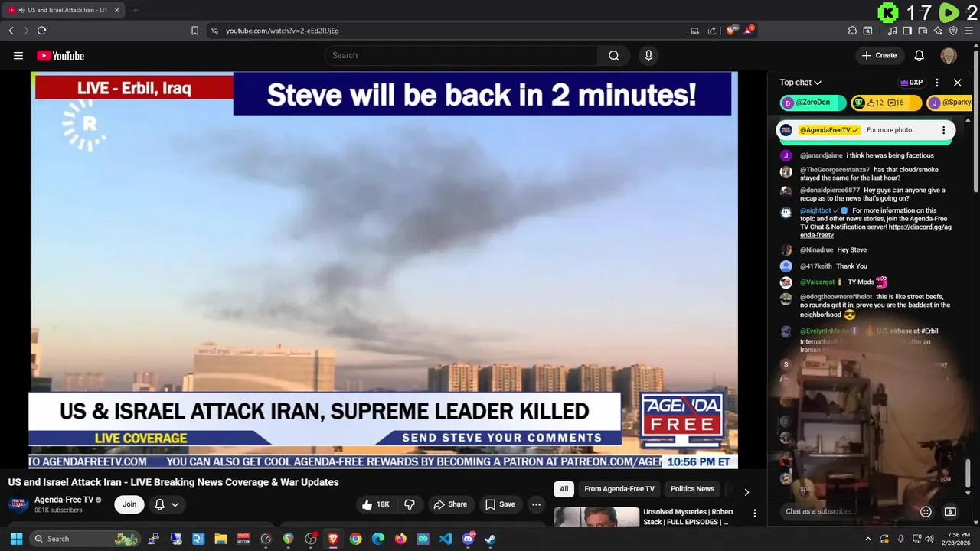This screenshot has width=980, height=551.
Task: Open Windows Start menu
Action: tap(16, 539)
